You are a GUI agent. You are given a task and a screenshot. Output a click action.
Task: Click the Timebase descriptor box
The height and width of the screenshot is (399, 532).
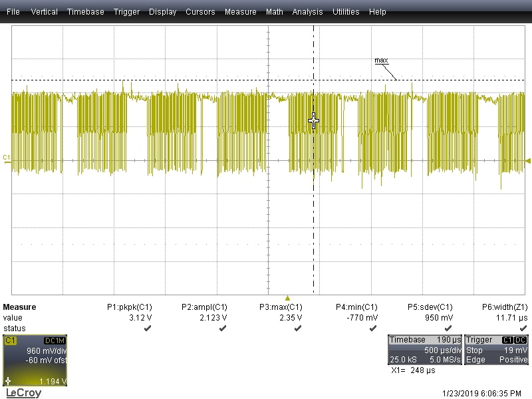pos(425,350)
